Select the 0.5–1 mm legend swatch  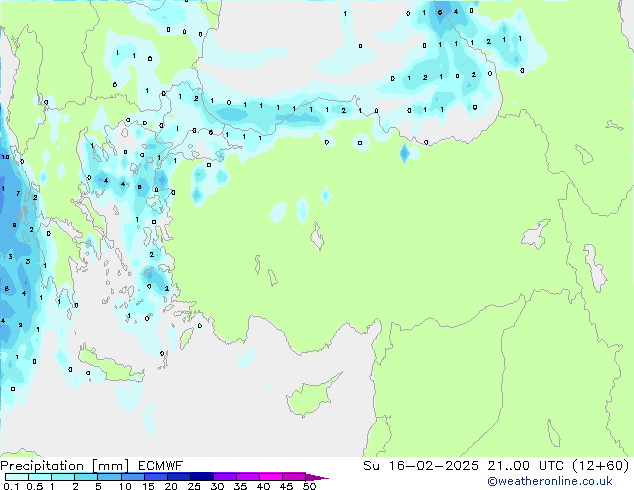[x=40, y=477]
